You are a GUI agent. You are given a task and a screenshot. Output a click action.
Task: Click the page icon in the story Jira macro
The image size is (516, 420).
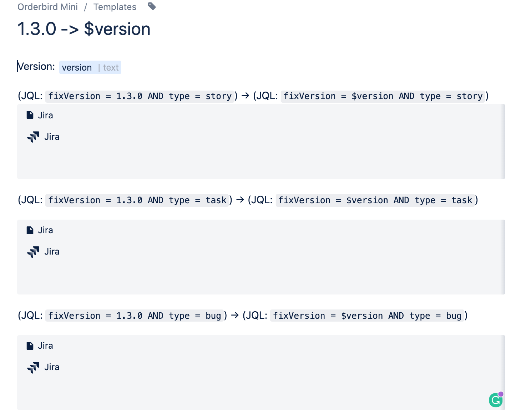tap(30, 115)
